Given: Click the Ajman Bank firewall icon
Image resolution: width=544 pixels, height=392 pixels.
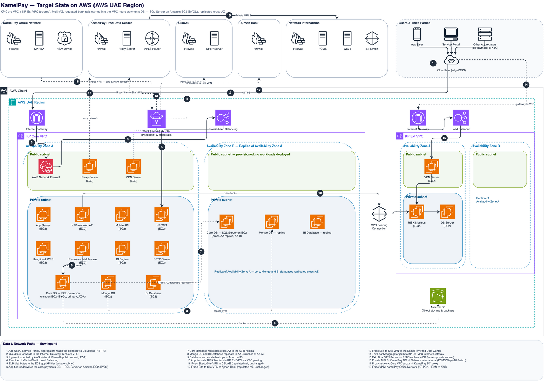Looking at the screenshot, I should [x=258, y=38].
